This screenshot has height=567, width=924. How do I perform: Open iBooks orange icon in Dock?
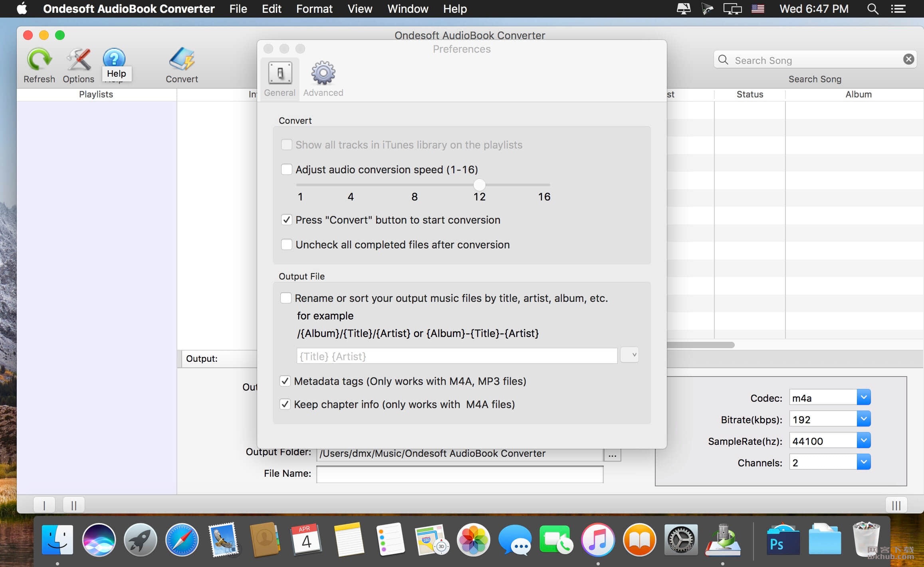639,540
